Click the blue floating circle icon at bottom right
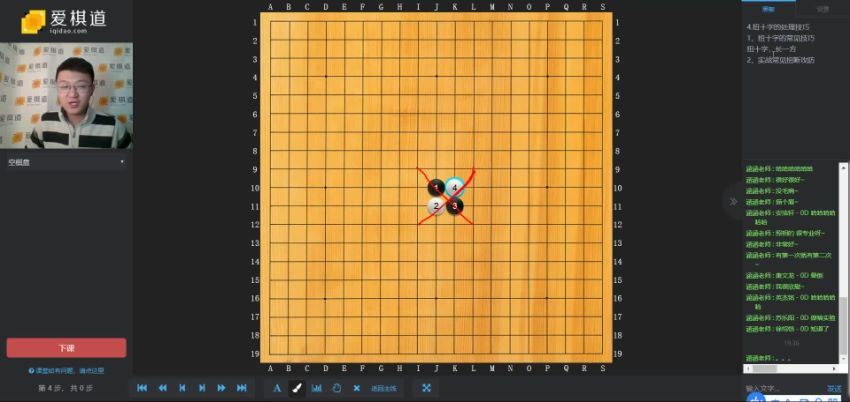Screen dimensions: 850x402 point(755,398)
